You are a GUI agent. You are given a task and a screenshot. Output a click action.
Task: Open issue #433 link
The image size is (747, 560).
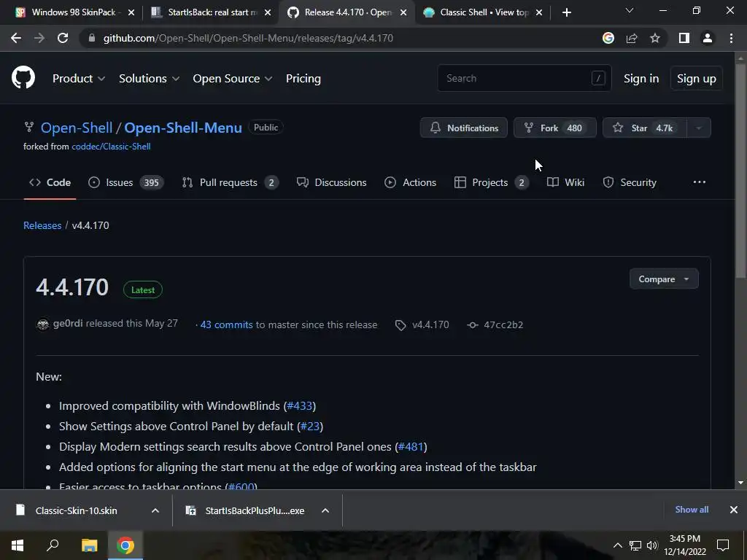tap(300, 406)
